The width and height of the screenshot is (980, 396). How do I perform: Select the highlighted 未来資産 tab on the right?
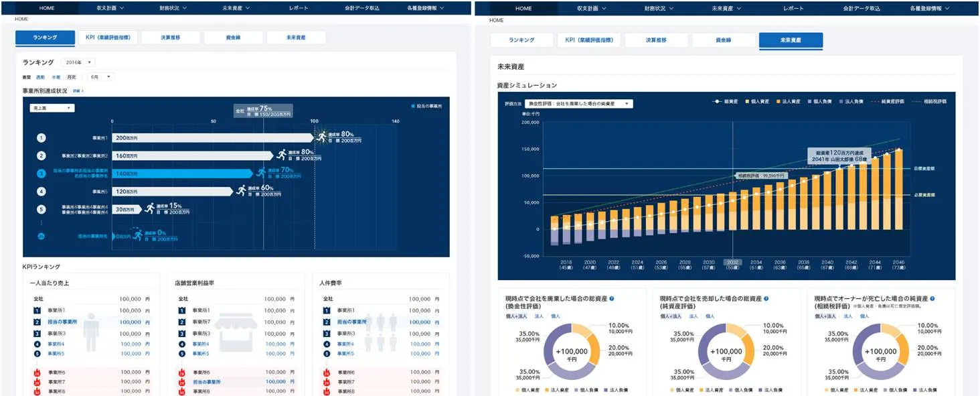click(x=791, y=40)
